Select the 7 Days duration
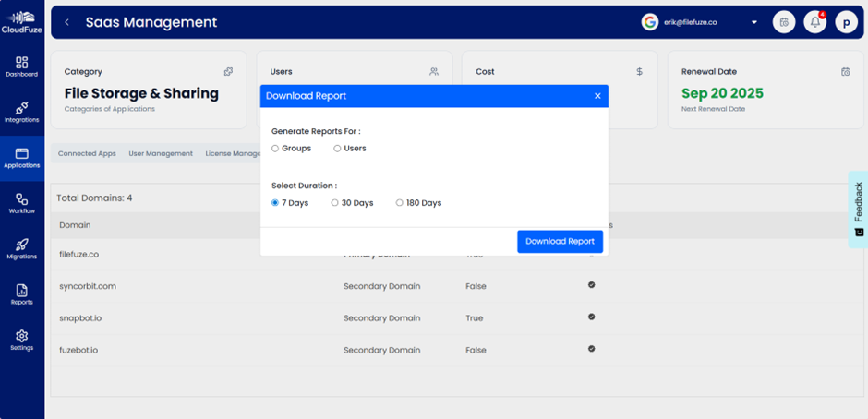 (275, 203)
